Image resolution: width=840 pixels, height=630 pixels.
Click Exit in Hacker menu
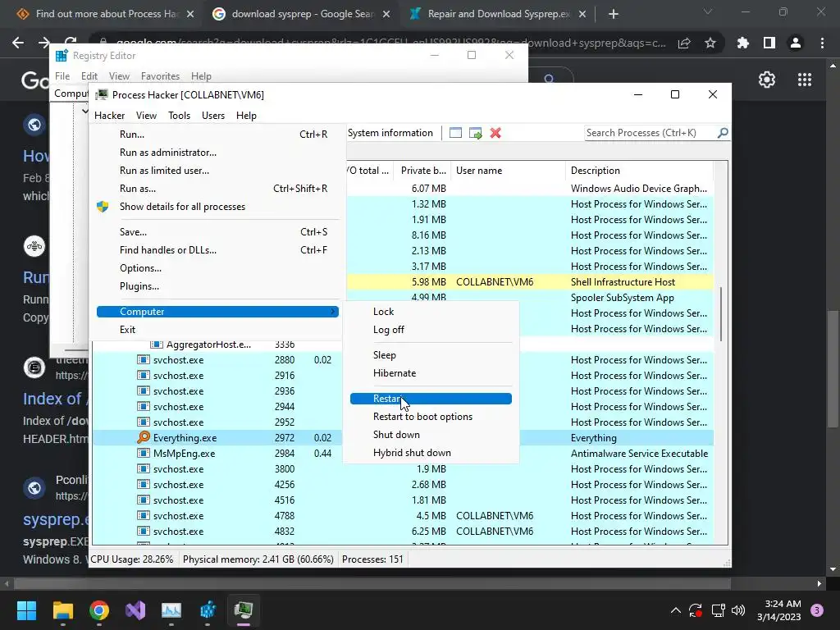[x=127, y=330]
